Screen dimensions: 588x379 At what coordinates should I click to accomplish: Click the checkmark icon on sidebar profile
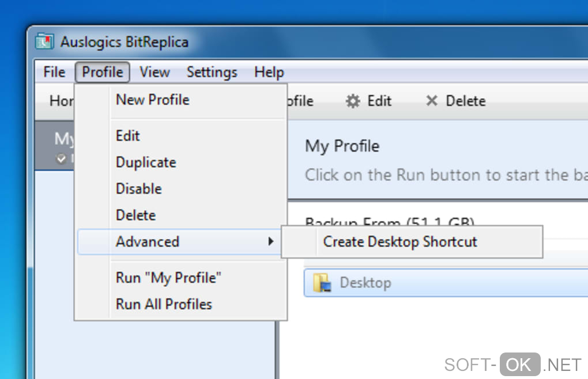[61, 158]
